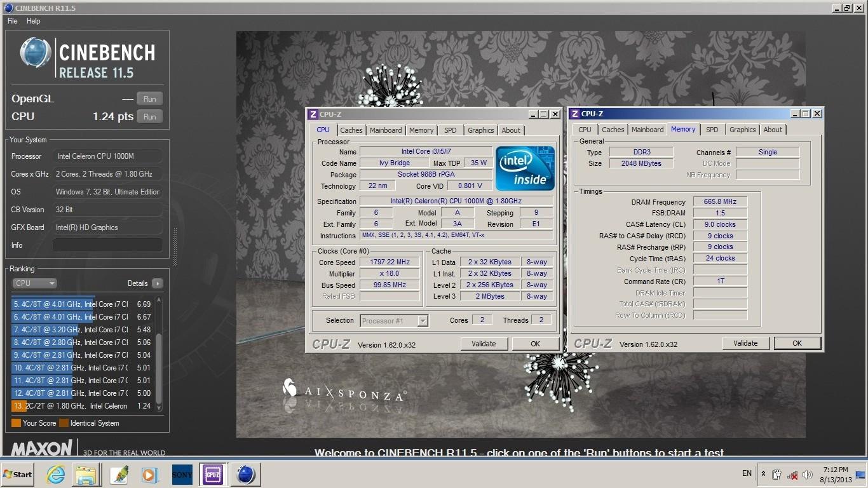Click the Code Name value Ivy Bridge
This screenshot has width=868, height=488.
pyautogui.click(x=394, y=163)
